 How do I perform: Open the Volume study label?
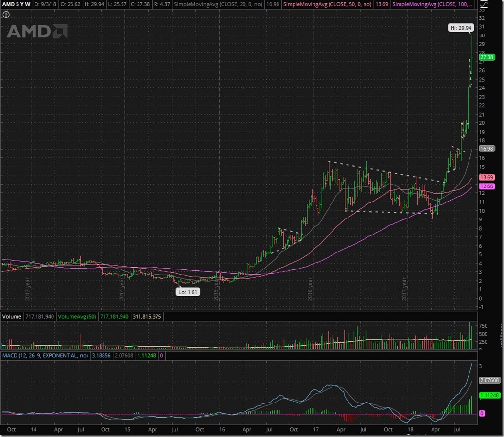[x=12, y=317]
